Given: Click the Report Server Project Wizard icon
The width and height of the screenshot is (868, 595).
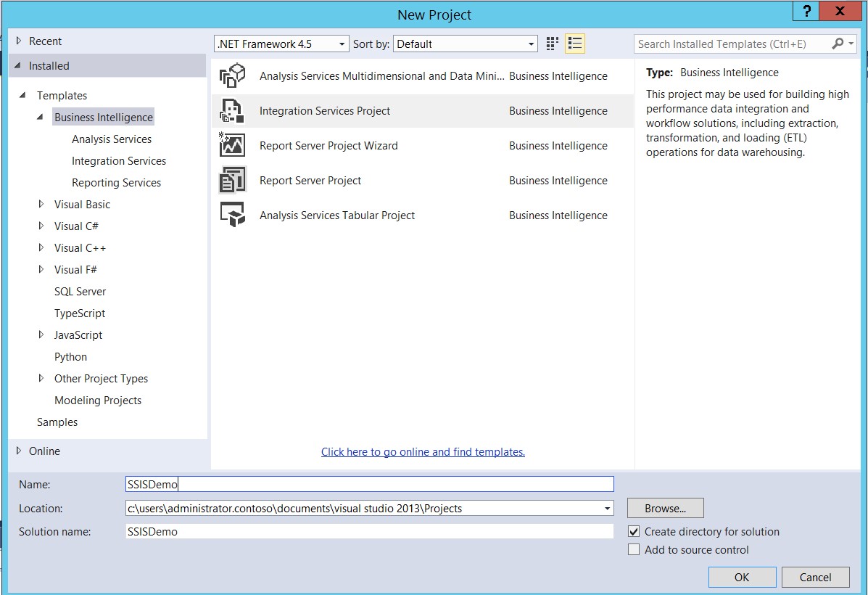Looking at the screenshot, I should [233, 146].
